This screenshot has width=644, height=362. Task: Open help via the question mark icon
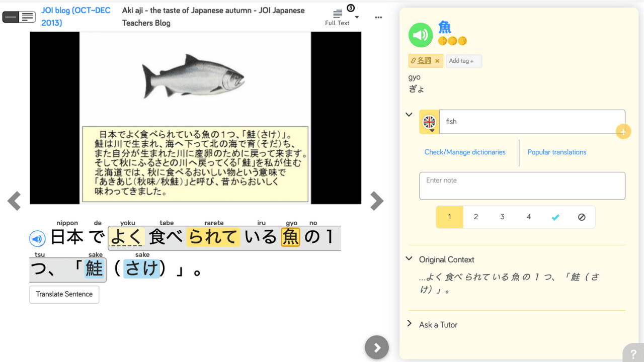click(632, 353)
